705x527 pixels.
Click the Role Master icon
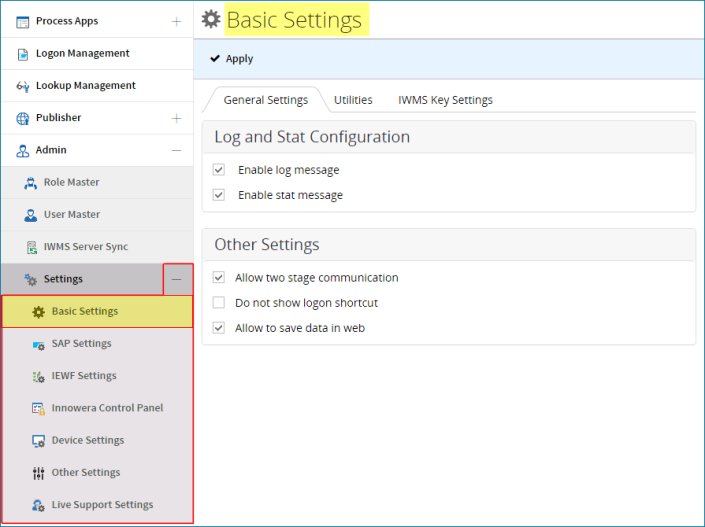[x=31, y=183]
